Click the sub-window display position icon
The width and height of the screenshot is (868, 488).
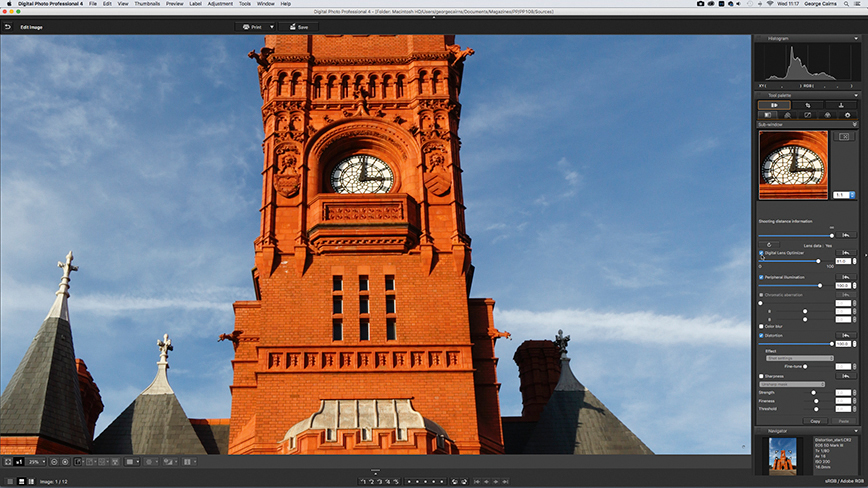(x=844, y=136)
